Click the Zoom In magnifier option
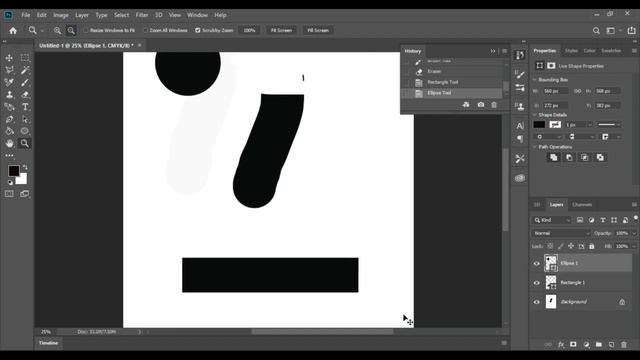 (x=58, y=31)
